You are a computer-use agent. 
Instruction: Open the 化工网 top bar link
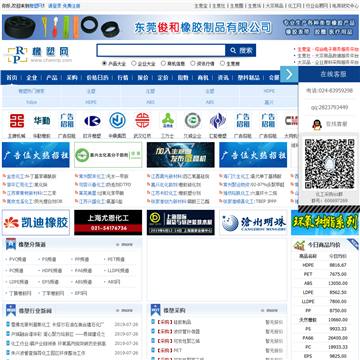[295, 6]
